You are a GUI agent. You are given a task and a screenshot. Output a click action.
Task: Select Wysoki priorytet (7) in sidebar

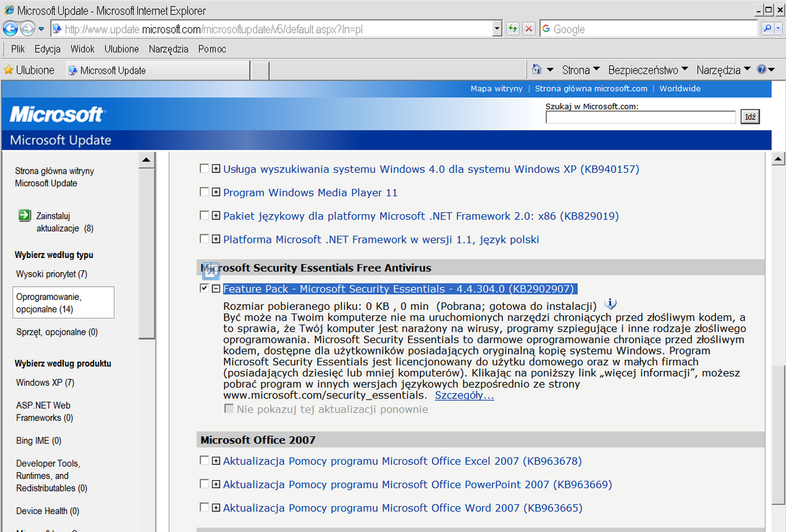click(52, 274)
